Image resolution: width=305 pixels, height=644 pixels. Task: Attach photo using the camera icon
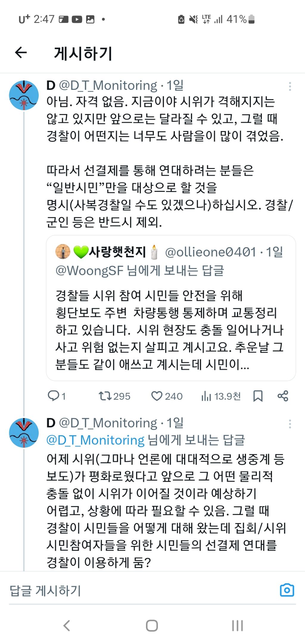click(287, 590)
